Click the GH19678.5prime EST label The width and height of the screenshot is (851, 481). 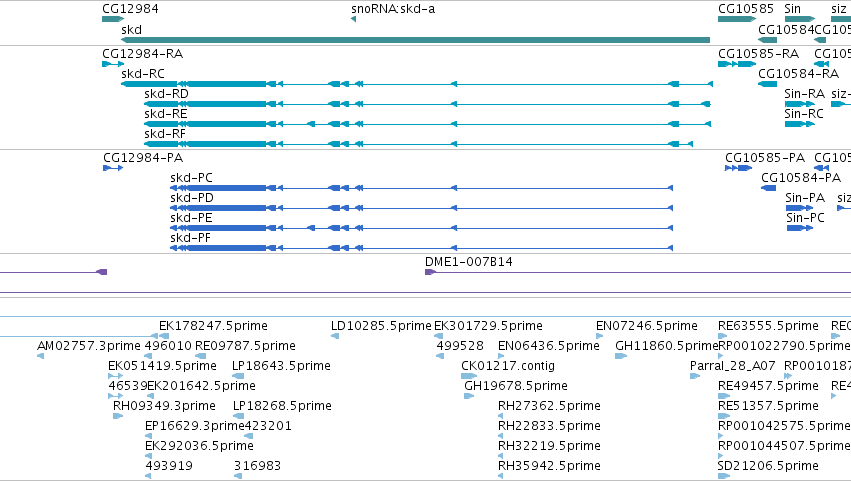point(516,387)
